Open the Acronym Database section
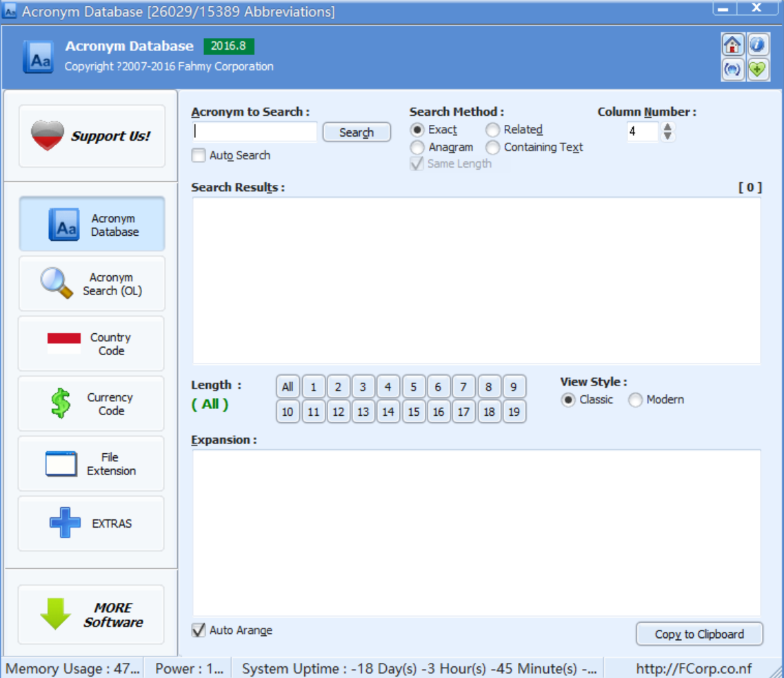 coord(91,223)
